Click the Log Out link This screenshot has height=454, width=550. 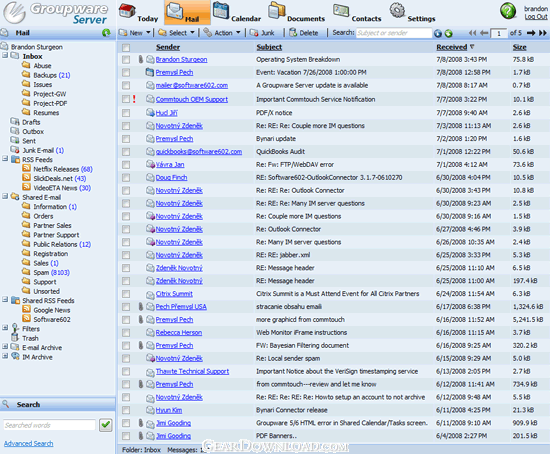pos(536,16)
